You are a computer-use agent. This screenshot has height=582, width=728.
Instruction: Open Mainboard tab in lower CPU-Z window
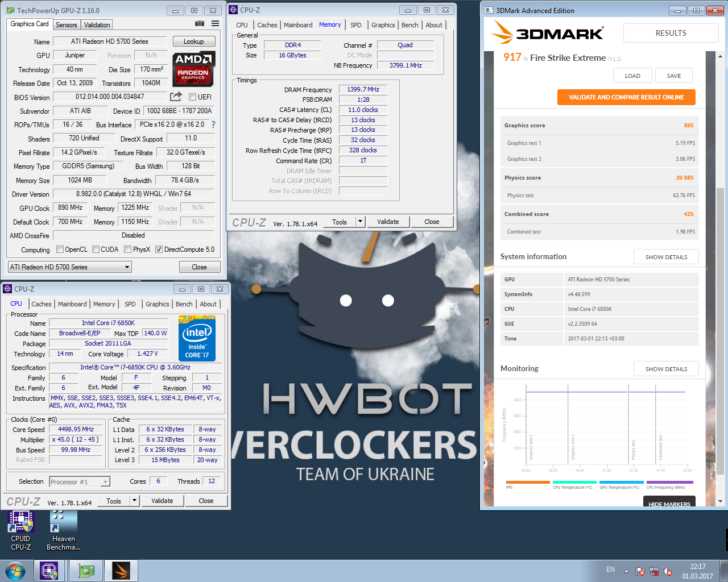tap(72, 304)
